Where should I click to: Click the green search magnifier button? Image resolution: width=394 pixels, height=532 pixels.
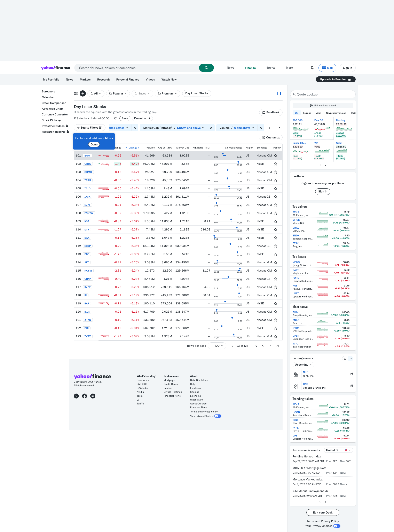point(206,68)
